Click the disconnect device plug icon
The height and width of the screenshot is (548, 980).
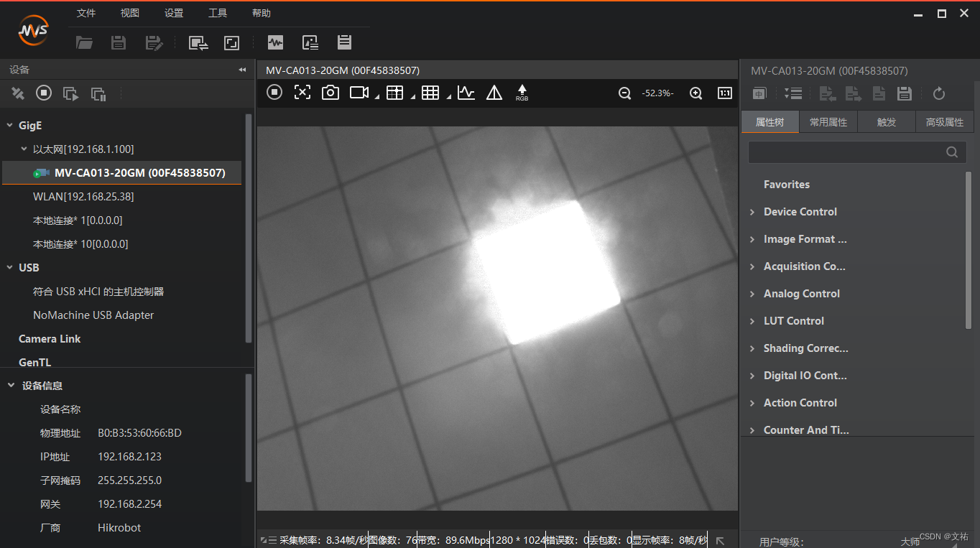(x=18, y=93)
